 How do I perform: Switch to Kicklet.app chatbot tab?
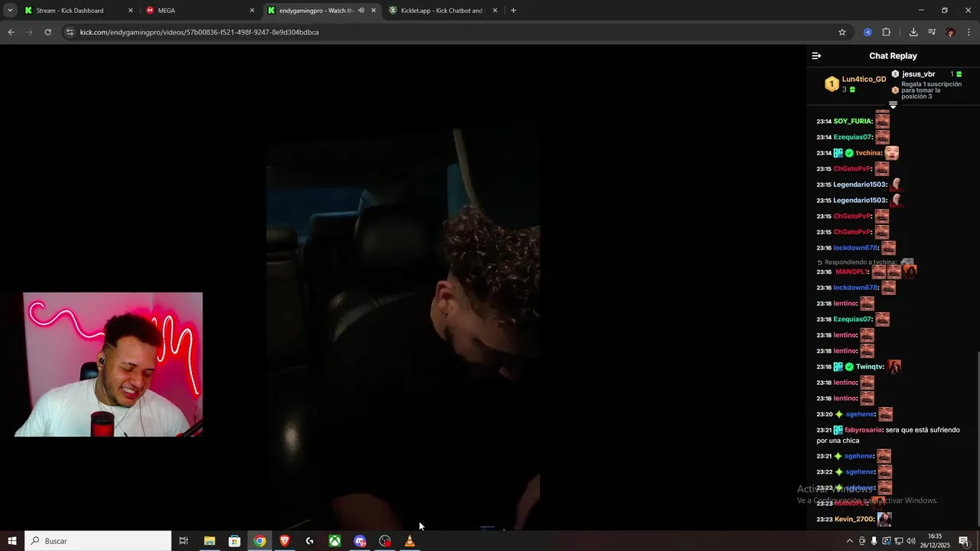(443, 11)
